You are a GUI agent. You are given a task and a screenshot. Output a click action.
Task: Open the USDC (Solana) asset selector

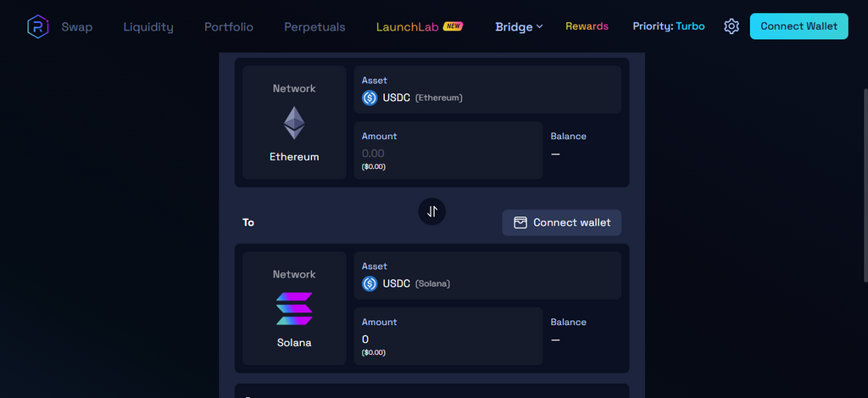pyautogui.click(x=487, y=276)
